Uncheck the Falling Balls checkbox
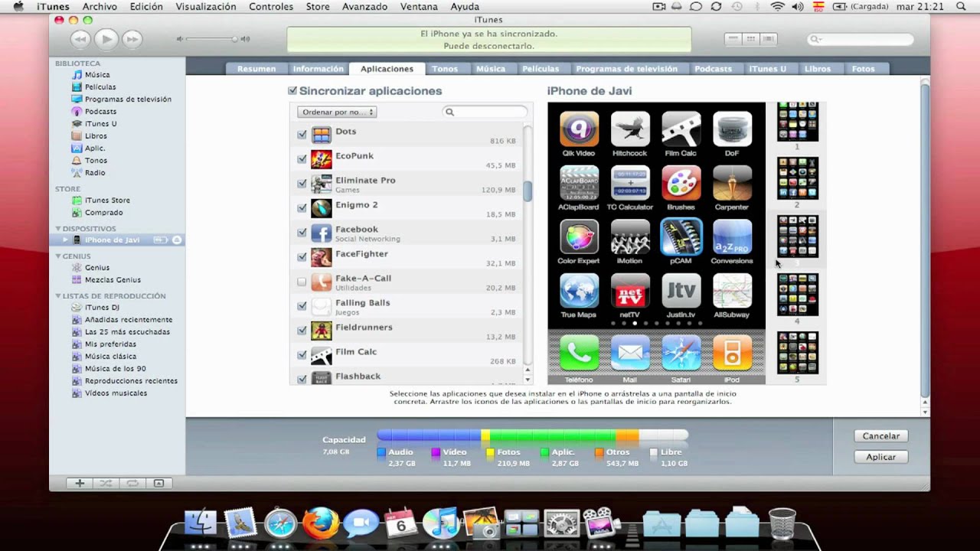The width and height of the screenshot is (980, 551). coord(302,306)
